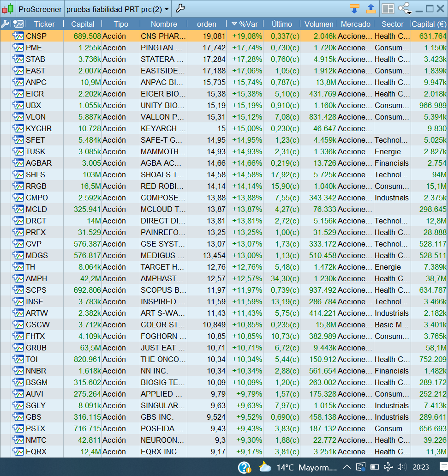Open the taskbar help icon
This screenshot has height=476, width=448.
pyautogui.click(x=244, y=468)
